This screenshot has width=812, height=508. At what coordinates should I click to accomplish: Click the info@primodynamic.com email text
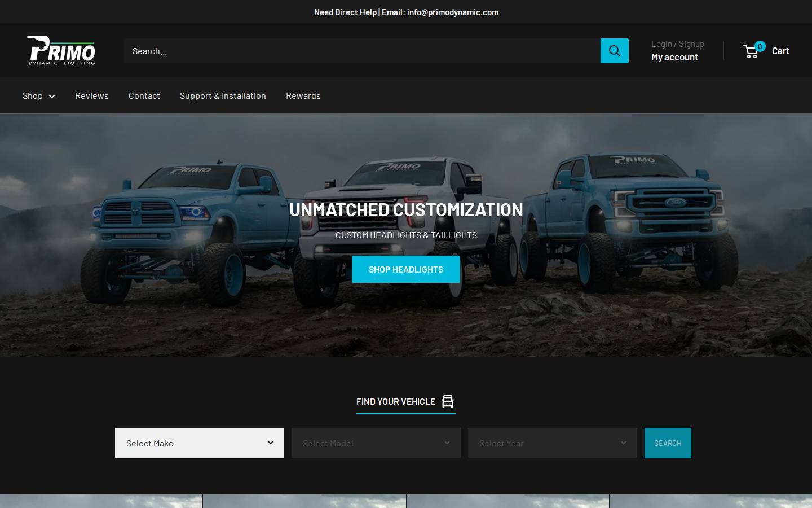tap(453, 12)
